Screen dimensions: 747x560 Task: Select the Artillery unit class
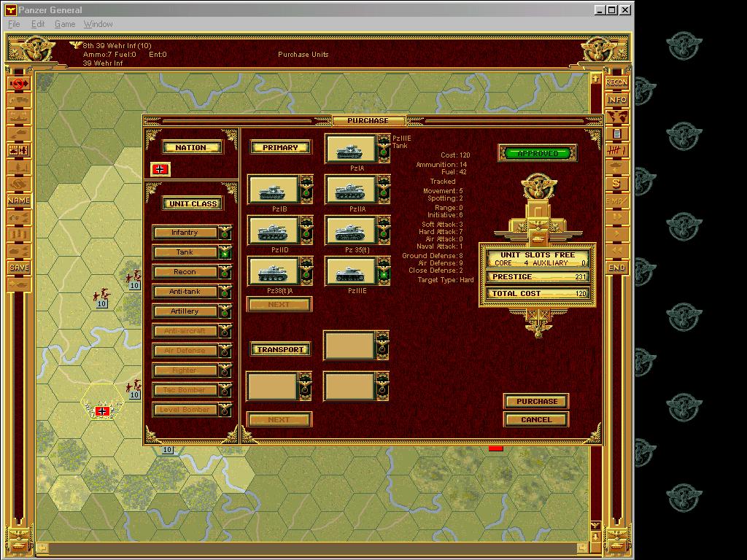coord(192,311)
